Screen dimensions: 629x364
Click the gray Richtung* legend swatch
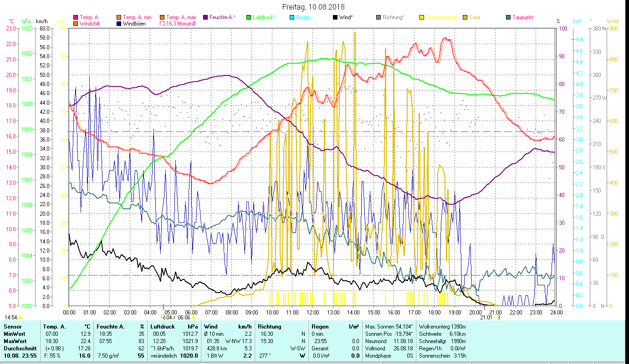click(x=378, y=17)
